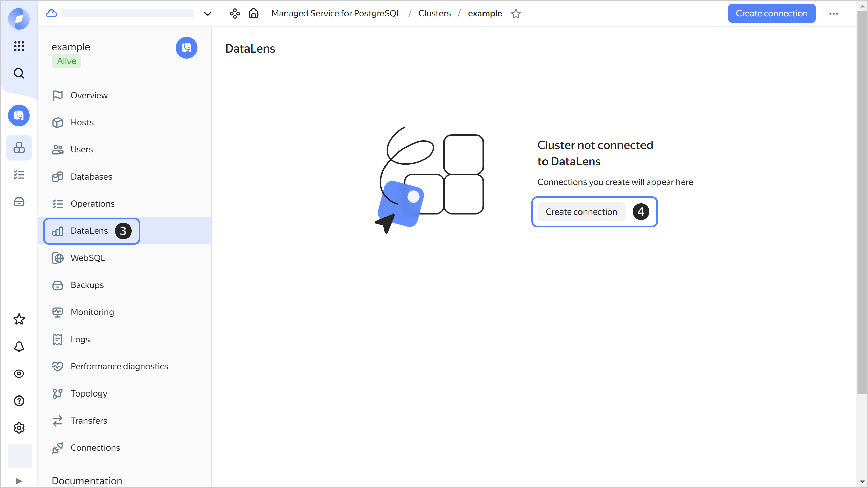Open the WebSQL section

point(88,258)
